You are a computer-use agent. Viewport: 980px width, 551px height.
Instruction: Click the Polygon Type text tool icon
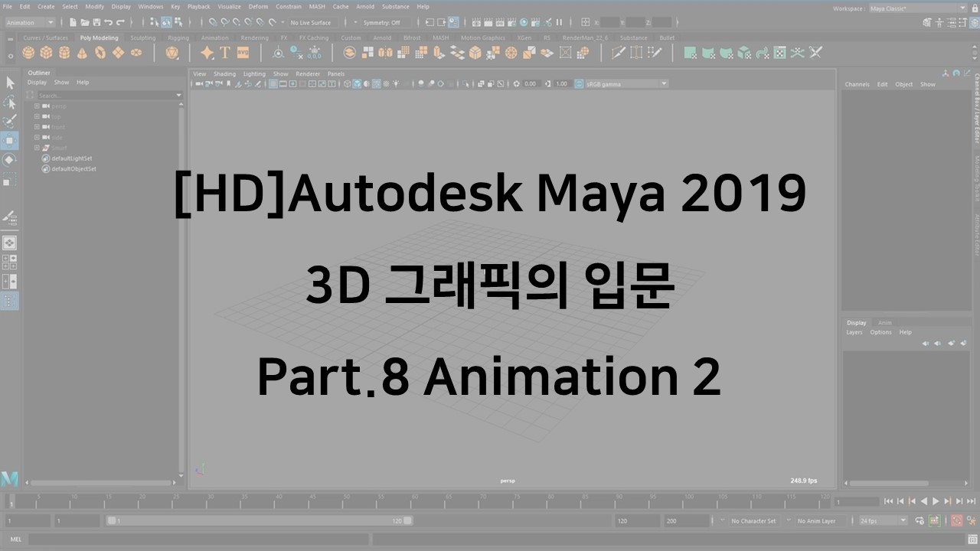point(225,53)
